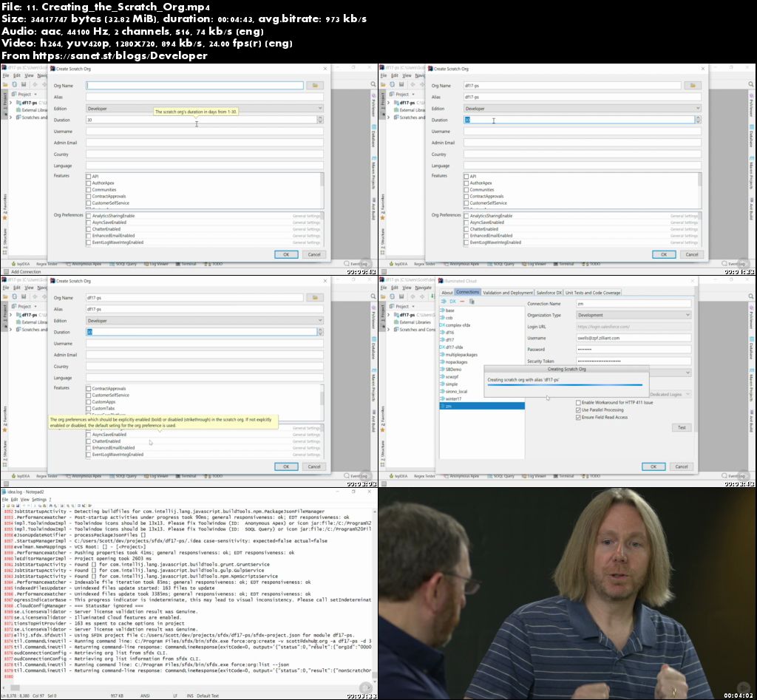Open Navigate menu in 00:02:42 frame
This screenshot has height=700, width=757.
tap(424, 288)
